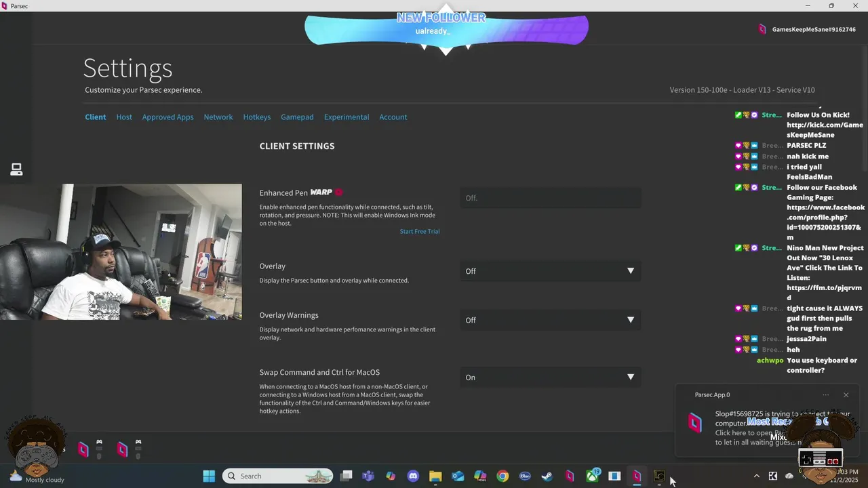Expand the Overlay dropdown
868x488 pixels.
pos(550,271)
